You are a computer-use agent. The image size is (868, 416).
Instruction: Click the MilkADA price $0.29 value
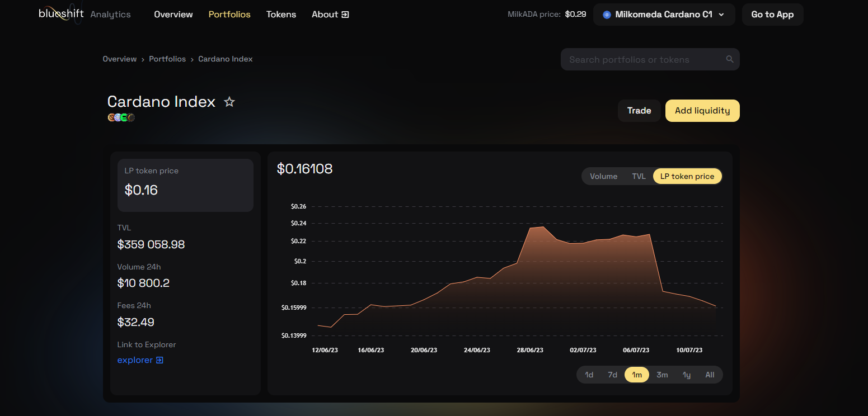(575, 15)
